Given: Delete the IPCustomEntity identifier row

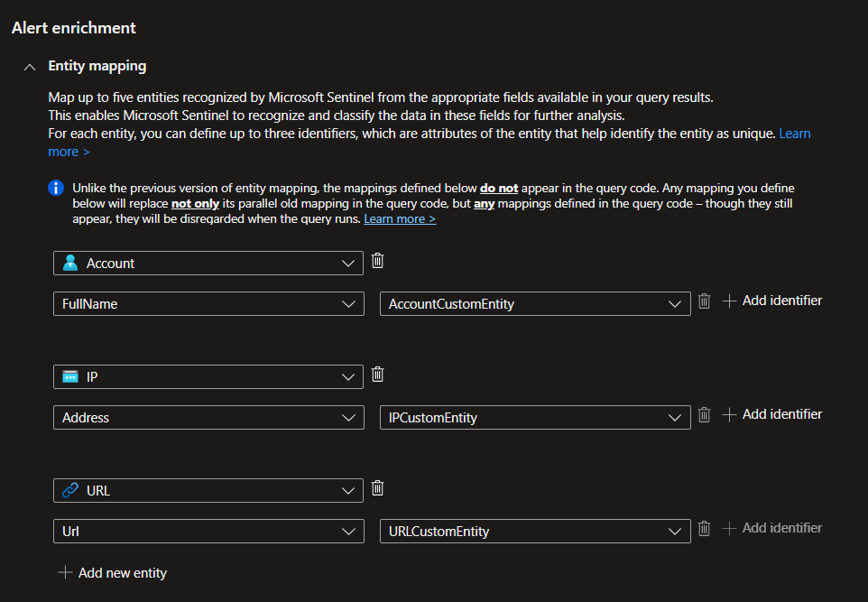Looking at the screenshot, I should pos(704,414).
